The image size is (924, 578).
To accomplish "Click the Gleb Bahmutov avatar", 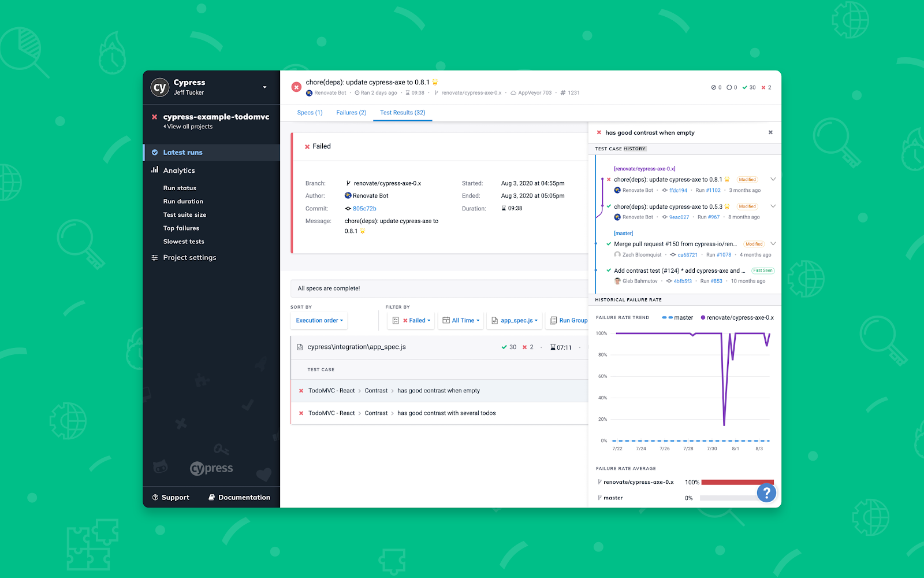I will pyautogui.click(x=617, y=281).
